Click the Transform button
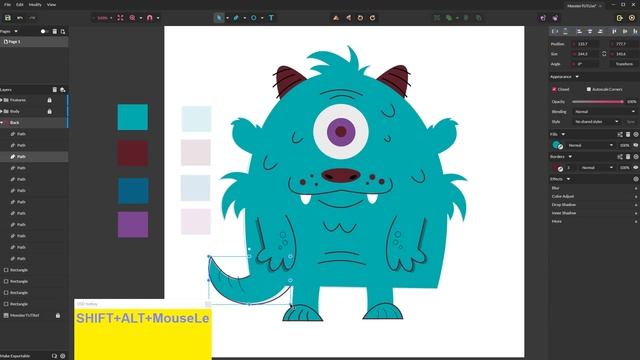Image resolution: width=640 pixels, height=360 pixels. pos(624,64)
